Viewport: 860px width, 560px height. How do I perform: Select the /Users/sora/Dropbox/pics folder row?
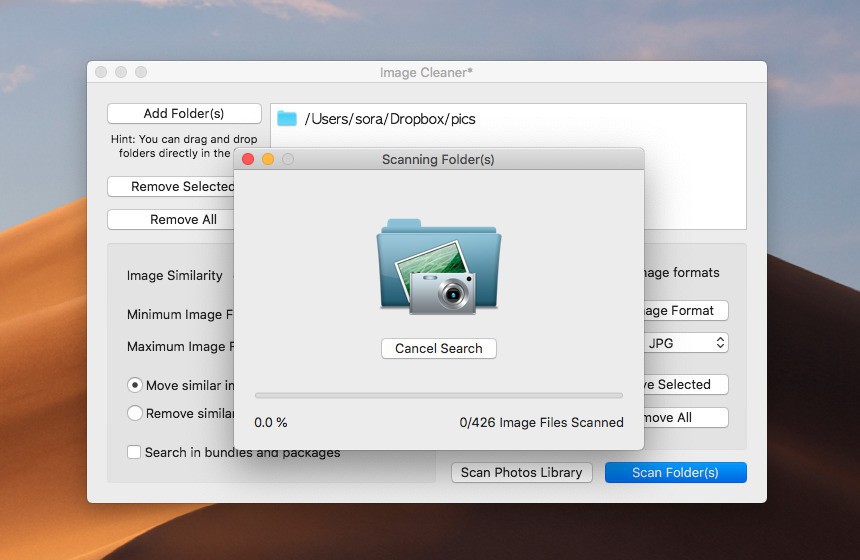click(x=508, y=118)
